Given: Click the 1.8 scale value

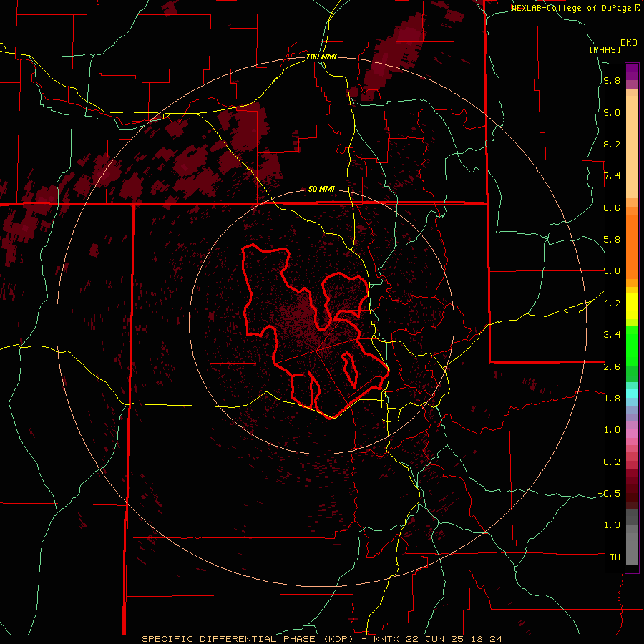Looking at the screenshot, I should [612, 399].
